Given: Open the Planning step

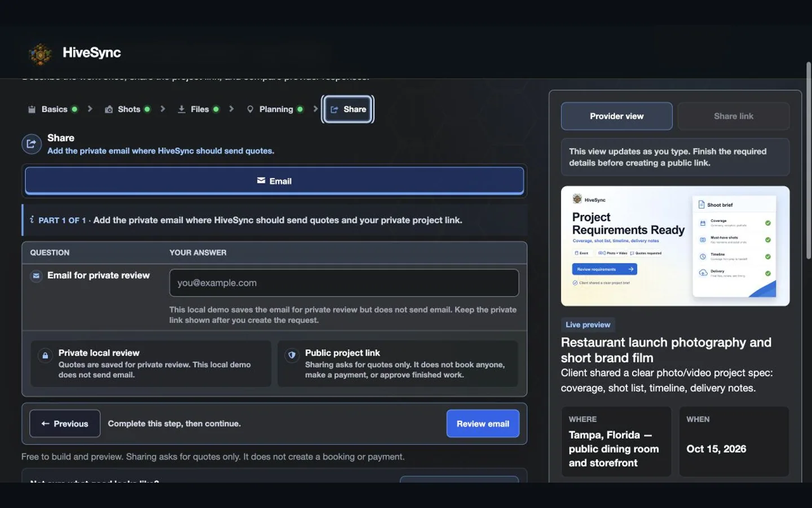Looking at the screenshot, I should (275, 110).
